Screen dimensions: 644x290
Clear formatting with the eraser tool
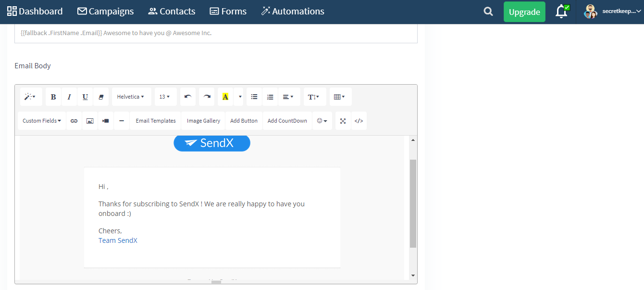[x=101, y=97]
